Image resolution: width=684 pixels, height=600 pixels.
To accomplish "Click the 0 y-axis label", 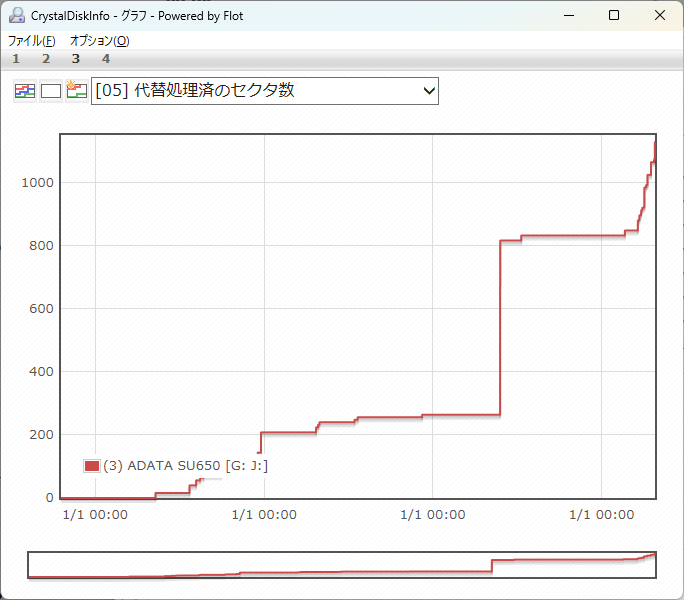I will [x=50, y=497].
